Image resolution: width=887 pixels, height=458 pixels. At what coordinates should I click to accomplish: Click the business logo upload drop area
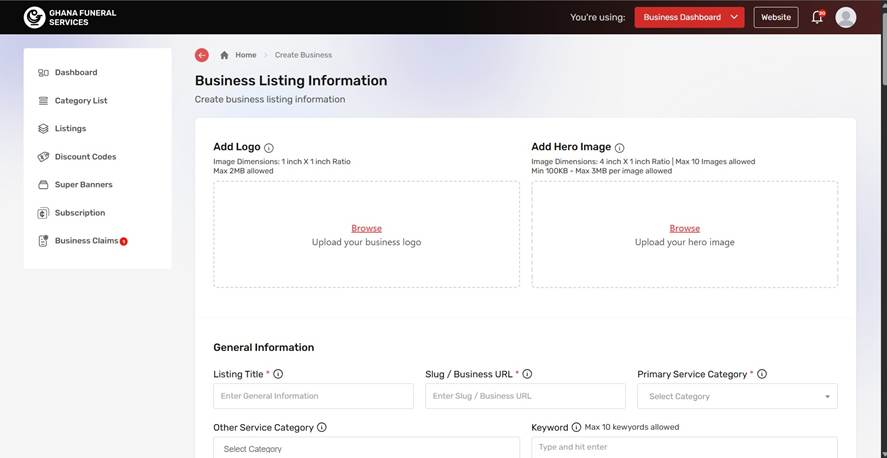367,234
